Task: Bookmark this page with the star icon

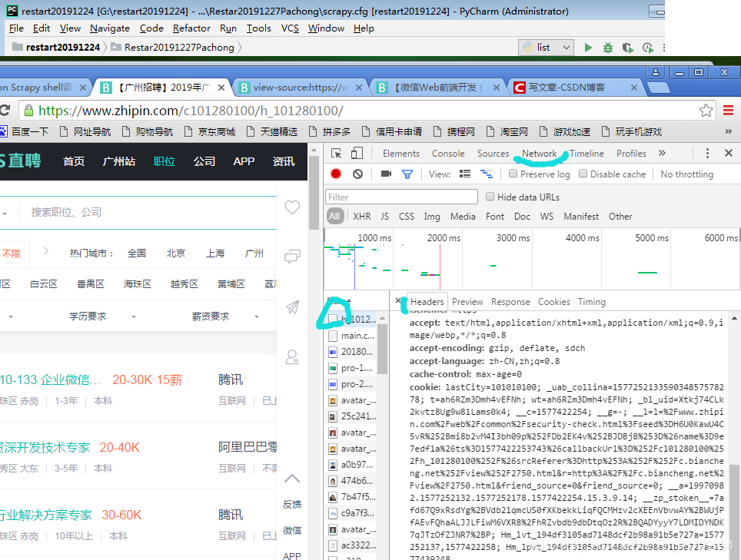Action: point(706,111)
